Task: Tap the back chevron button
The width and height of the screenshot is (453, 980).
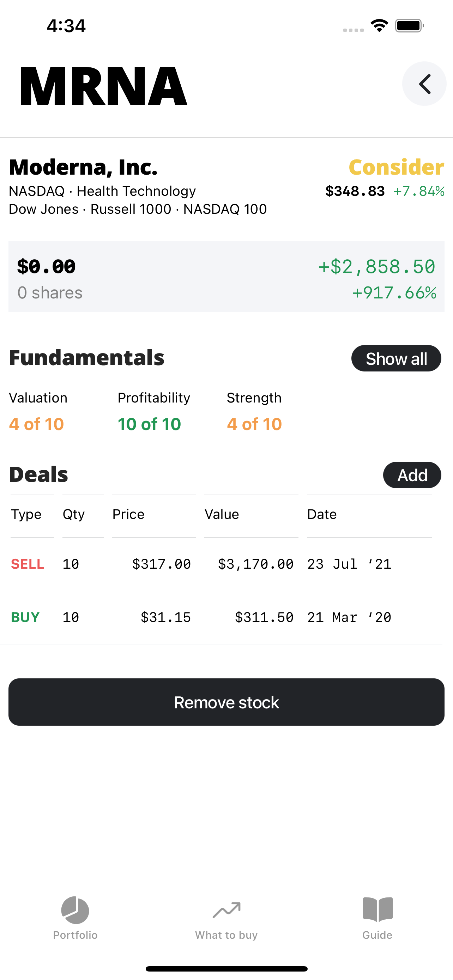Action: tap(424, 84)
